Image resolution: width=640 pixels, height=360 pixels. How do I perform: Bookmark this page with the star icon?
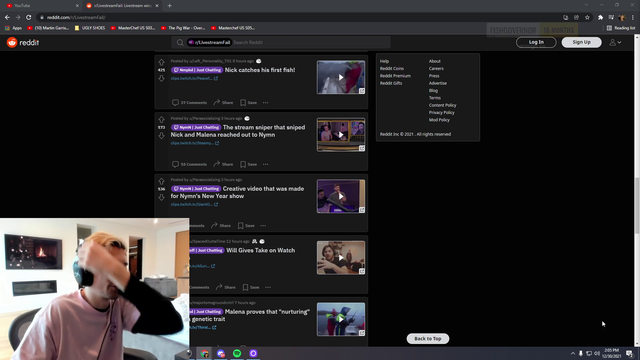(587, 18)
